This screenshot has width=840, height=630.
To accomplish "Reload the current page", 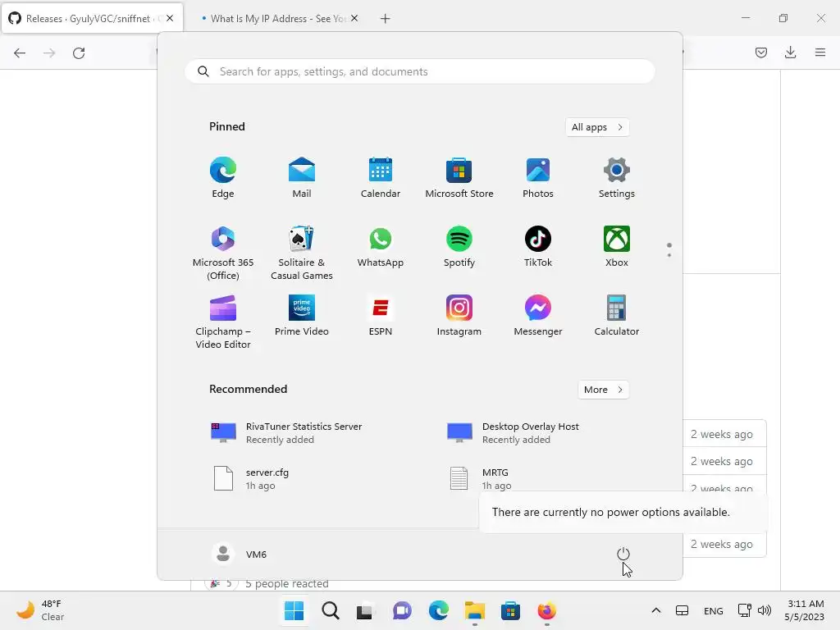I will (79, 53).
